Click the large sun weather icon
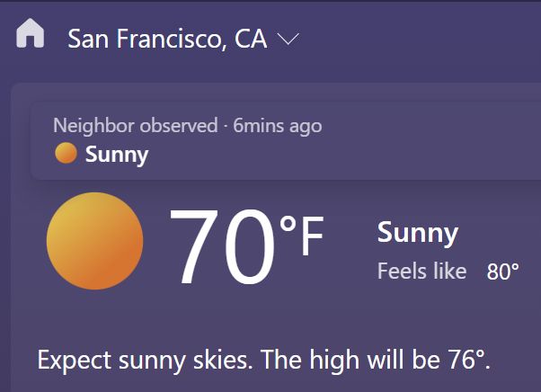The width and height of the screenshot is (541, 392). (95, 241)
